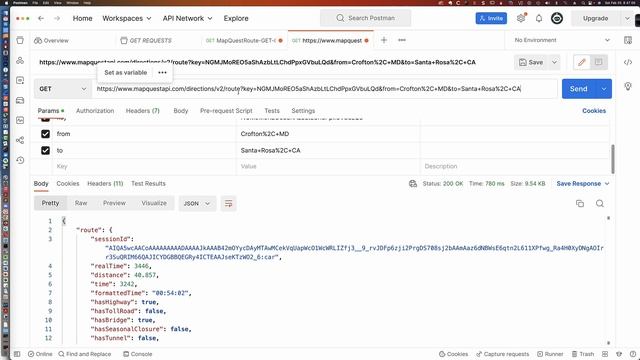Open the Tests tab

click(x=272, y=111)
